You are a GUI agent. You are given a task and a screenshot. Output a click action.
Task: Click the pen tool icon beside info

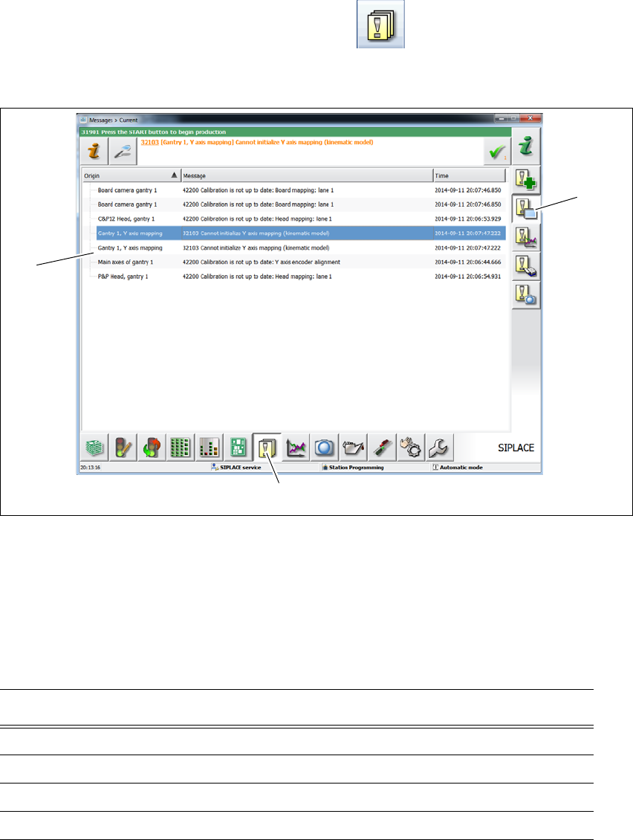pos(123,151)
